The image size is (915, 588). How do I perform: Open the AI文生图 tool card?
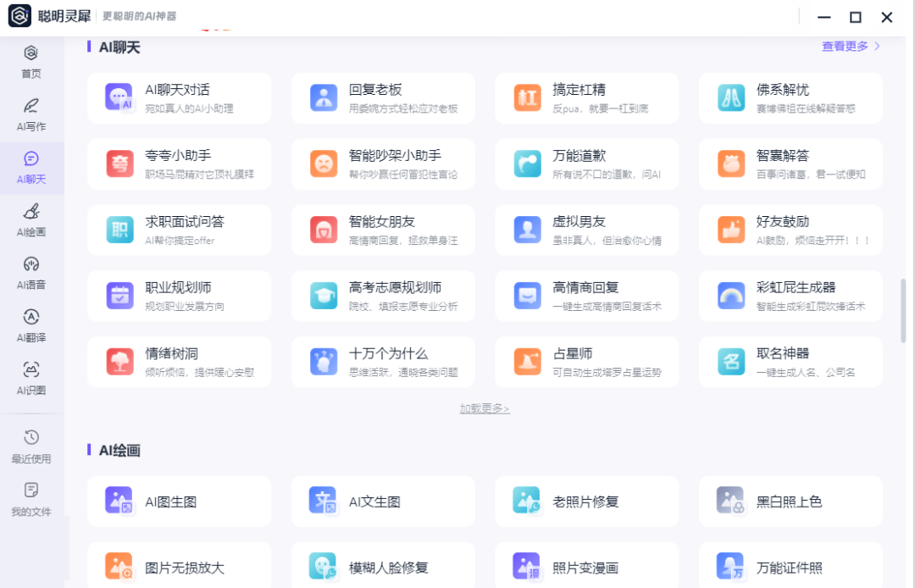pyautogui.click(x=383, y=501)
